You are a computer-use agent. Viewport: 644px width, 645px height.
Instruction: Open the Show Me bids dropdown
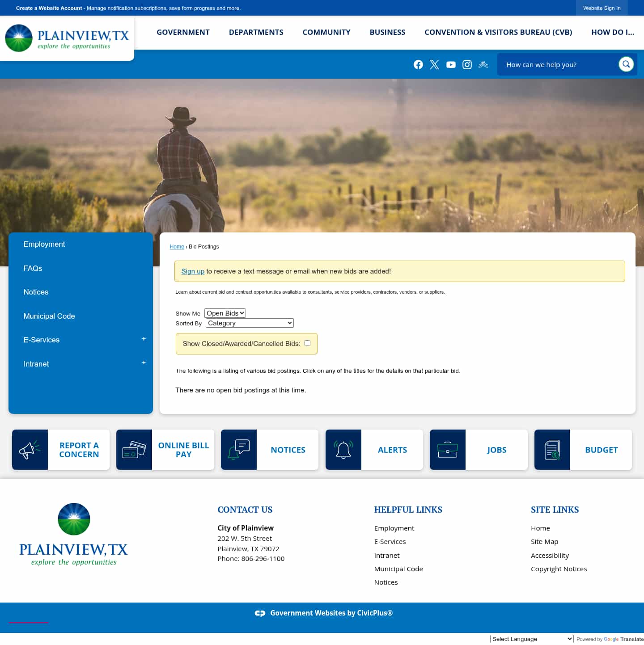click(x=225, y=313)
